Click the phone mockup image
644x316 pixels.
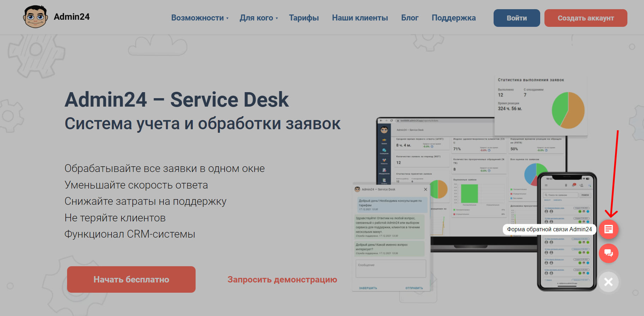pyautogui.click(x=567, y=232)
